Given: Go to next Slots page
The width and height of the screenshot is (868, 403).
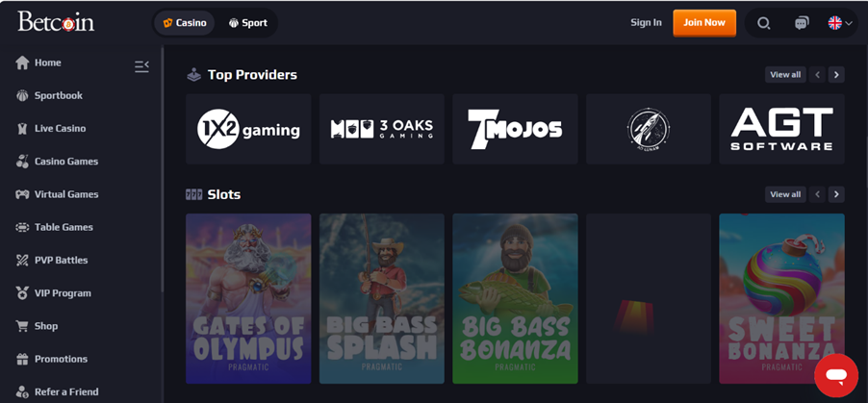Looking at the screenshot, I should pos(836,194).
